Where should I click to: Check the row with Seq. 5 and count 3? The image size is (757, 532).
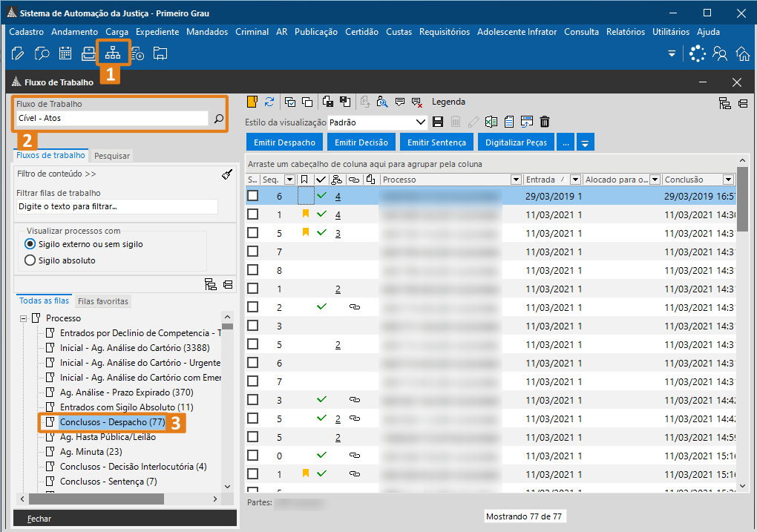(252, 233)
